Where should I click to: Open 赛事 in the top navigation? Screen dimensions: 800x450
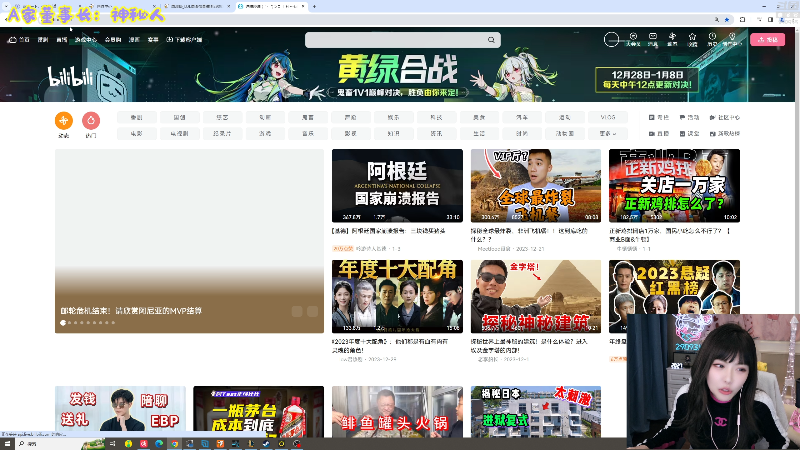(153, 39)
